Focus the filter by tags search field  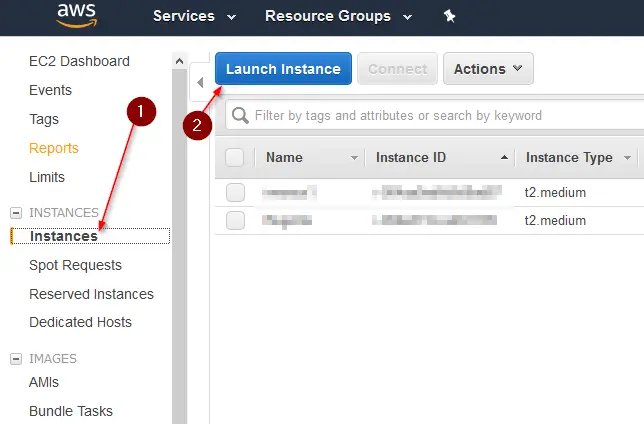(435, 115)
